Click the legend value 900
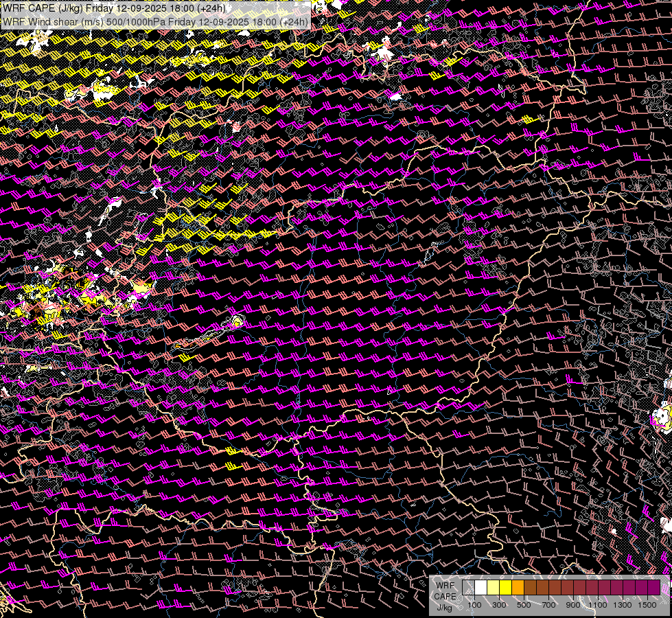Screen dimensions: 672x618 (x=573, y=605)
